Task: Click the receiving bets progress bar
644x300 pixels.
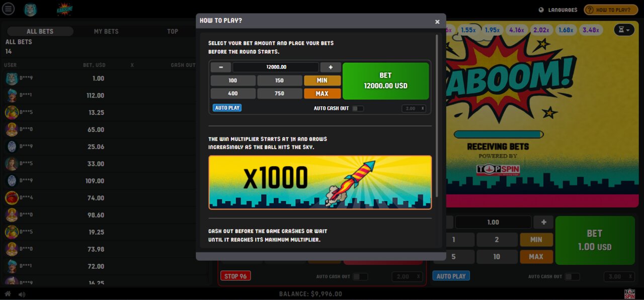Action: pyautogui.click(x=499, y=134)
